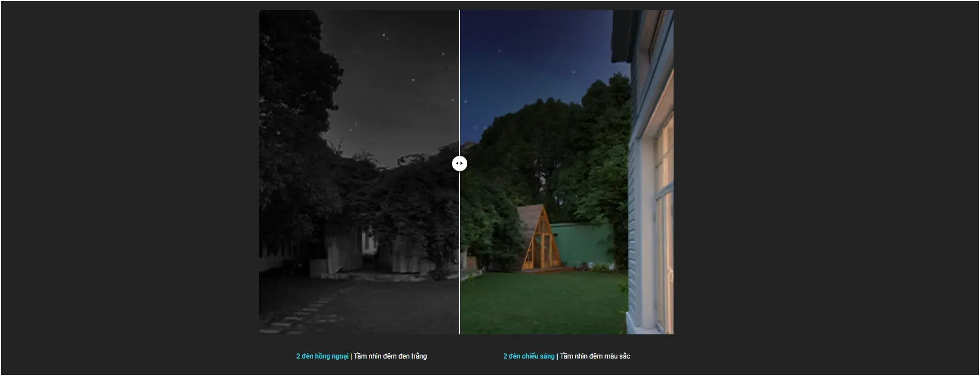
Task: Click the green lawn in the color view
Action: 543,302
